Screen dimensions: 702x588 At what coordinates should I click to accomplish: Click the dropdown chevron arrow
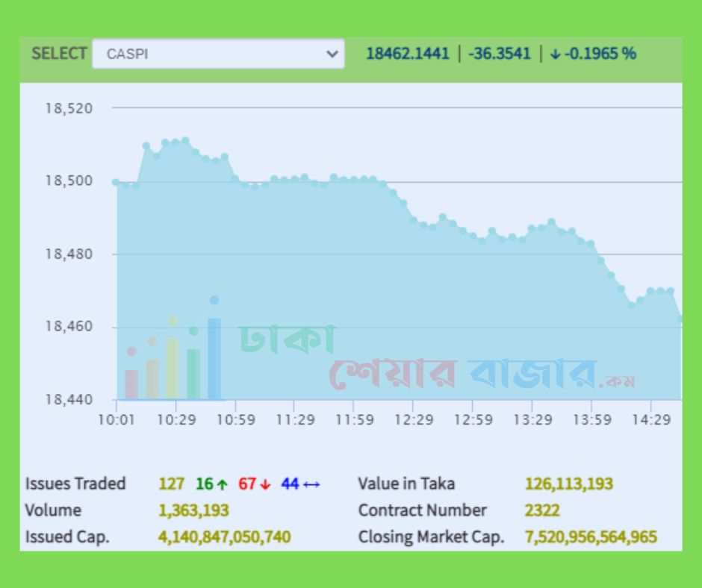(x=332, y=54)
